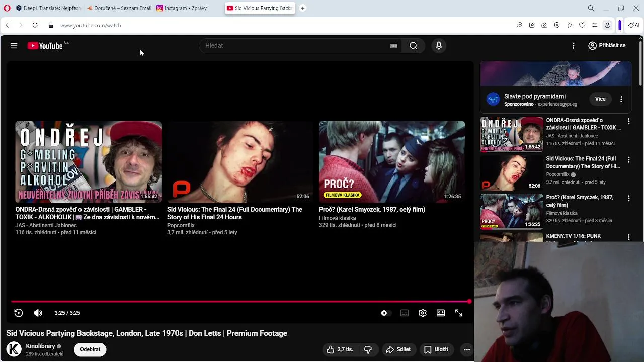The image size is (644, 362).
Task: Open the Slavte pod pyramidami ad banner
Action: (555, 74)
